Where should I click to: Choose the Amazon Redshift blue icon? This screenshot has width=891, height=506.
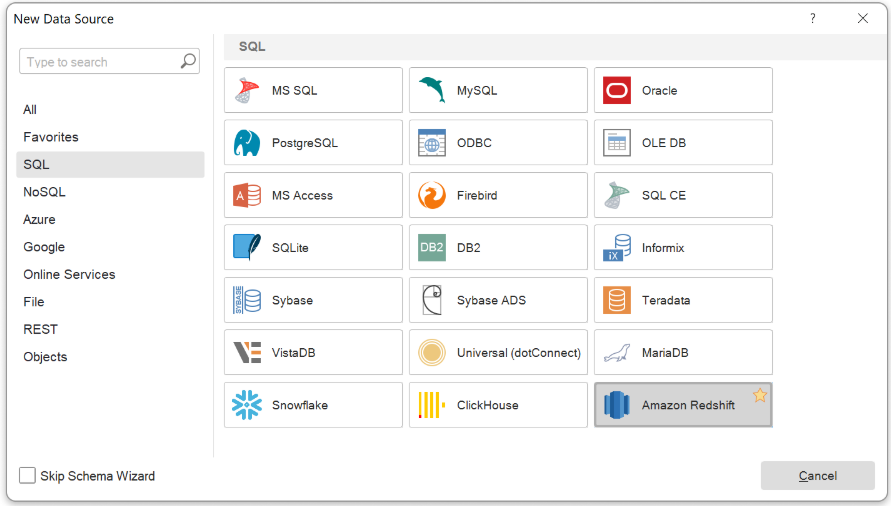(617, 405)
